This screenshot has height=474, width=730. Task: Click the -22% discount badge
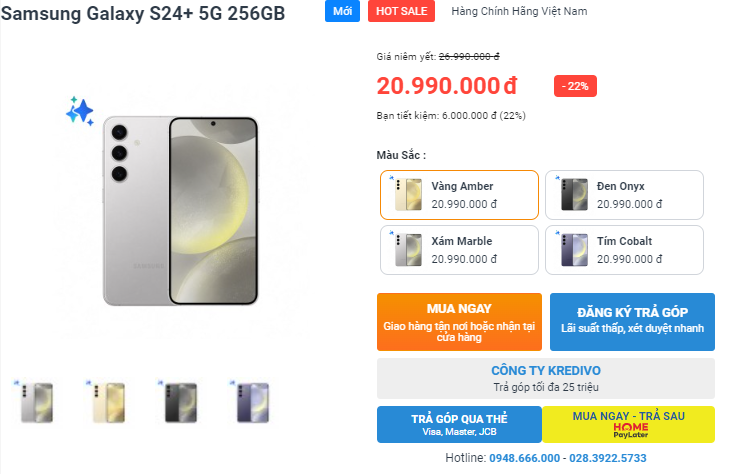[576, 86]
